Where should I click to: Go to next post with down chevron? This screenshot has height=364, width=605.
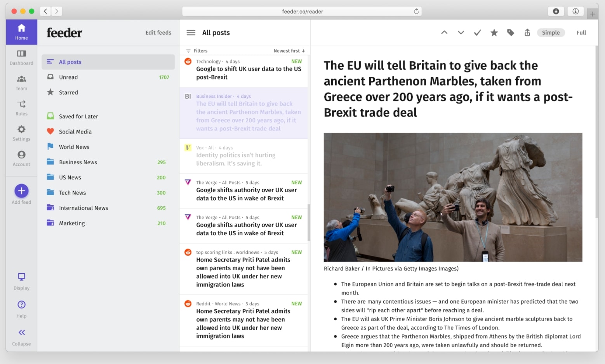click(461, 33)
